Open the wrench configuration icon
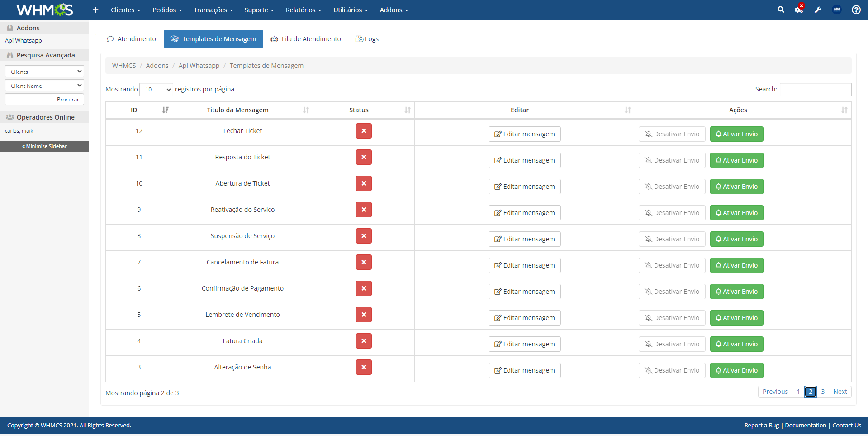868x436 pixels. click(818, 10)
